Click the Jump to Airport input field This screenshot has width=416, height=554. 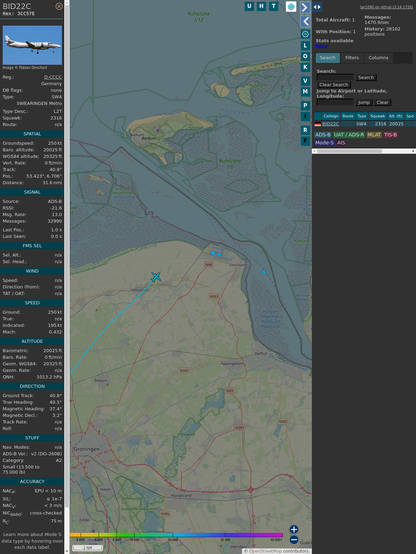point(335,102)
